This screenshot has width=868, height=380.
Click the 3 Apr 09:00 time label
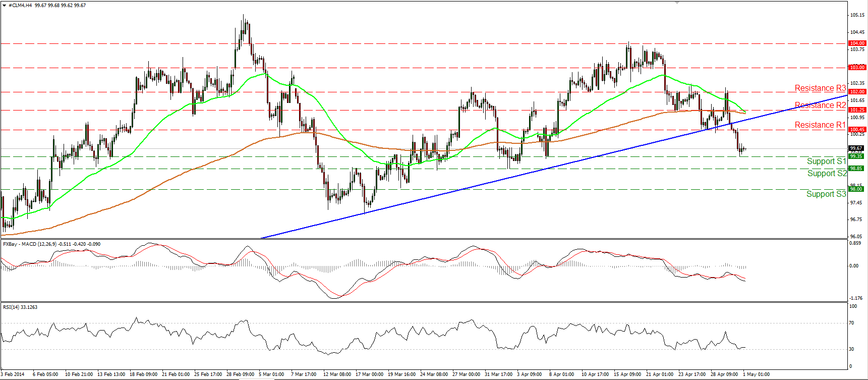click(x=529, y=374)
